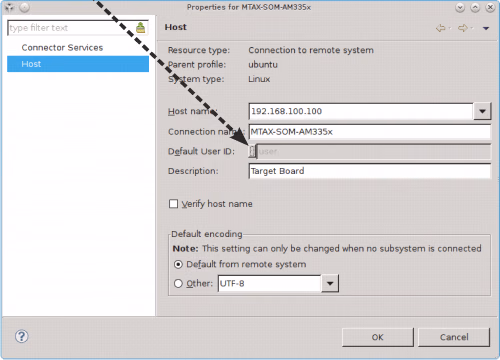
Task: Click the circle button in title bar left
Action: [24, 7]
